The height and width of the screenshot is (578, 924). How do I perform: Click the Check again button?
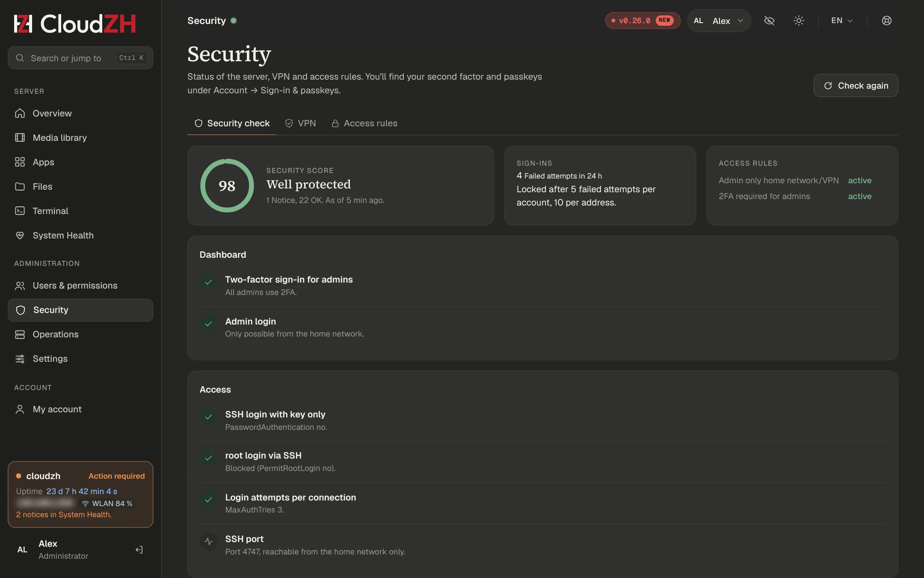[856, 86]
